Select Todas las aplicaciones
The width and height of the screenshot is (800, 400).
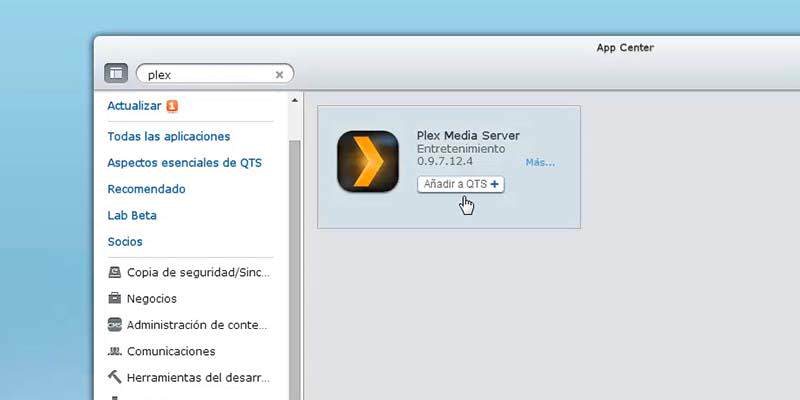(169, 137)
